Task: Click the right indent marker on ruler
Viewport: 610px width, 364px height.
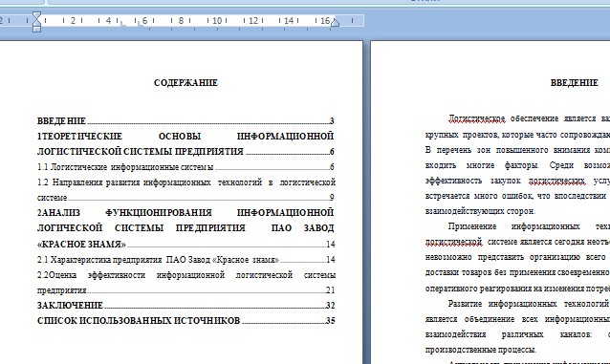Action: coord(335,23)
